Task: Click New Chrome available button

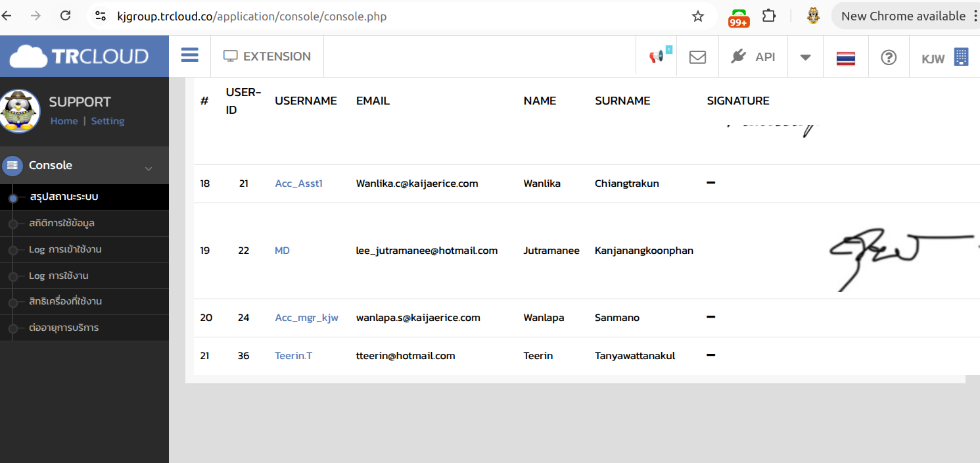Action: tap(903, 16)
